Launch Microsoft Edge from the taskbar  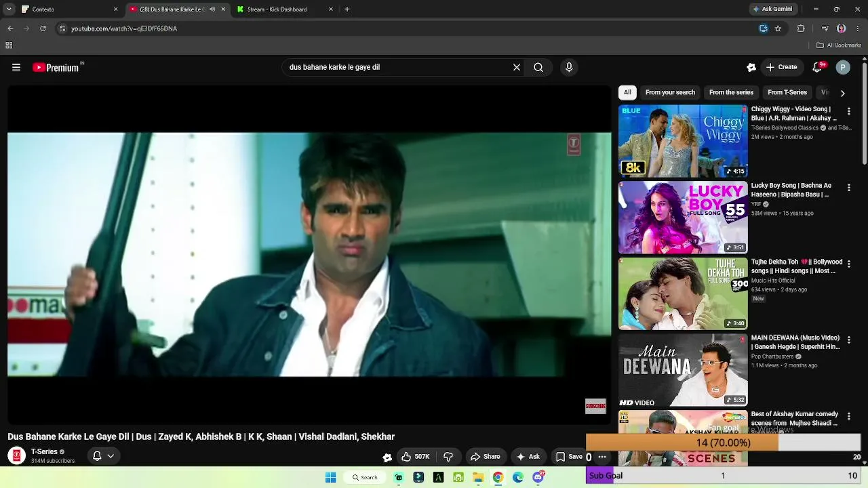(518, 477)
